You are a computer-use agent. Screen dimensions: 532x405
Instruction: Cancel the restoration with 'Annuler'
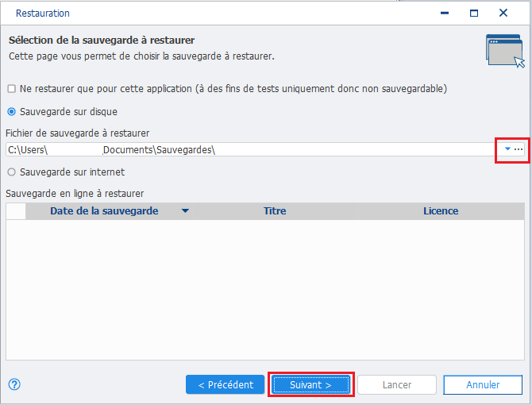pos(483,384)
